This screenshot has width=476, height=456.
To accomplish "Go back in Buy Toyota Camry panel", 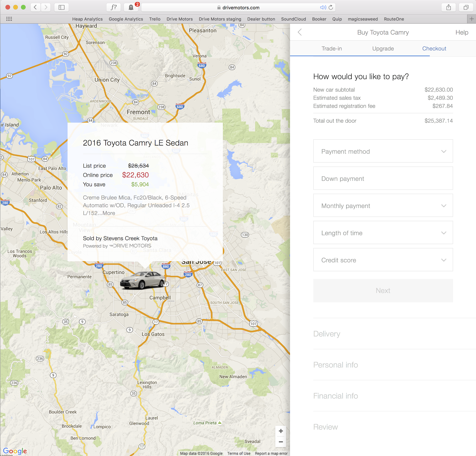I will coord(299,32).
